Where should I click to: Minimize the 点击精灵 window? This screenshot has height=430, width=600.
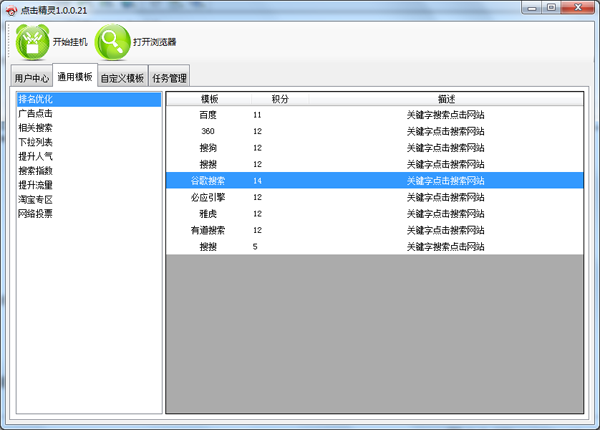(x=532, y=8)
